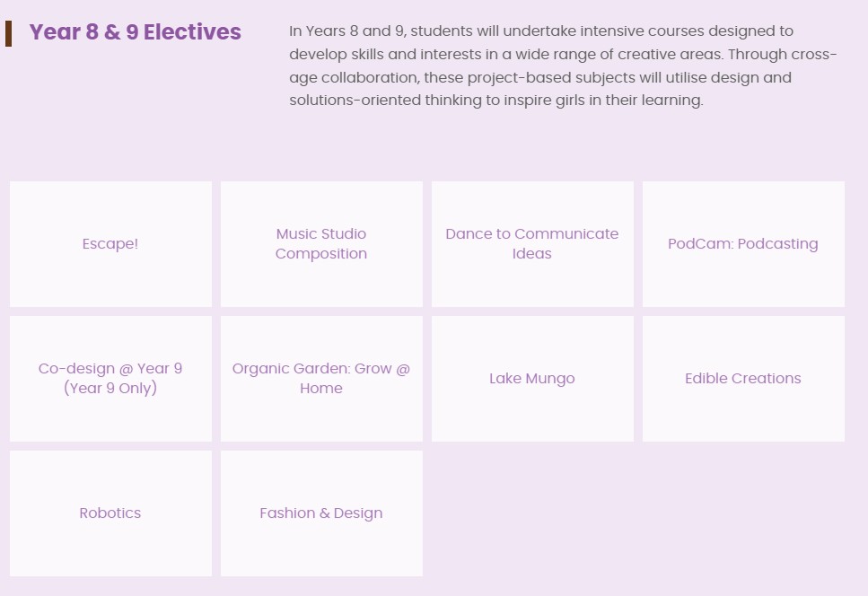Viewport: 868px width, 596px height.
Task: Select Organic Garden: Grow @ Home
Action: (321, 379)
